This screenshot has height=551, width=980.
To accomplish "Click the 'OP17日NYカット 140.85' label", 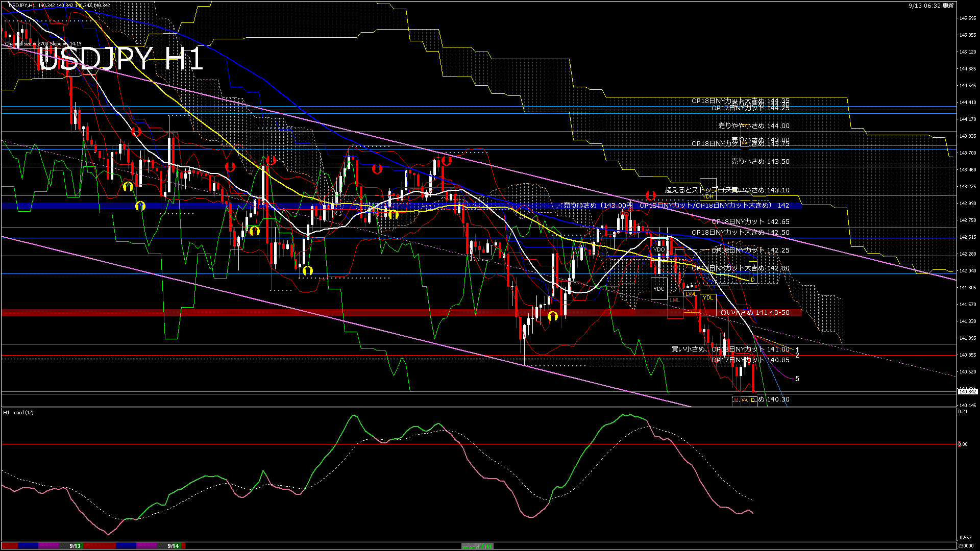I will pyautogui.click(x=750, y=360).
